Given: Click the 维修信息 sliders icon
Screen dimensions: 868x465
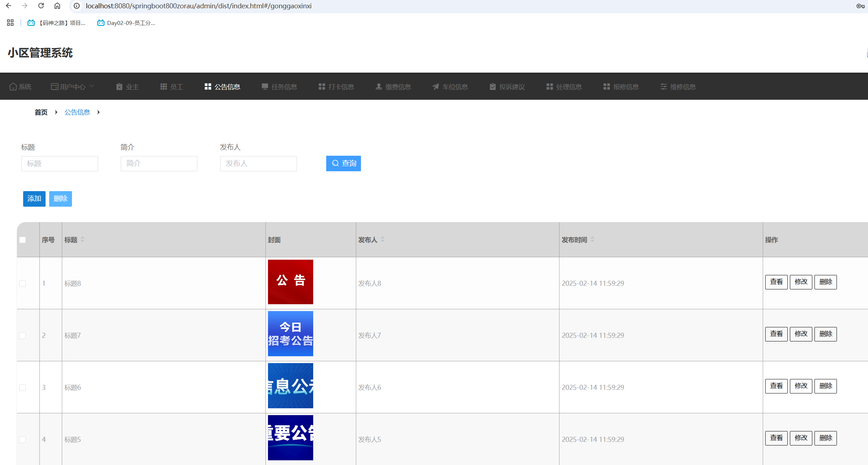Looking at the screenshot, I should tap(663, 87).
